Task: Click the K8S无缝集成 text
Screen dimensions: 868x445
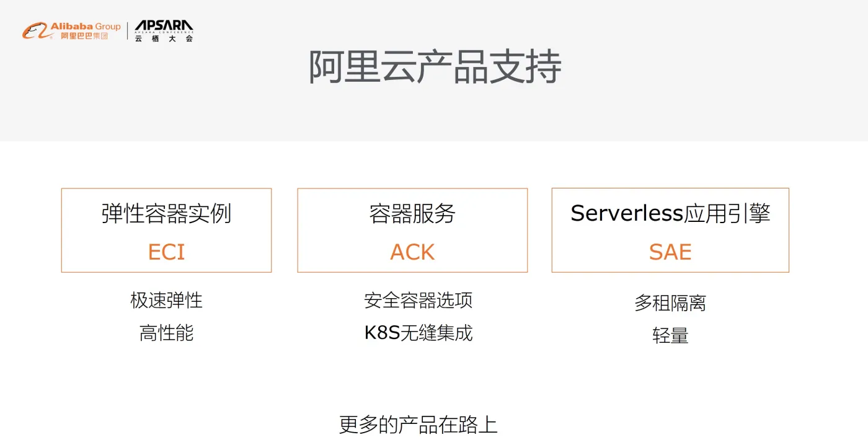Action: (x=418, y=333)
